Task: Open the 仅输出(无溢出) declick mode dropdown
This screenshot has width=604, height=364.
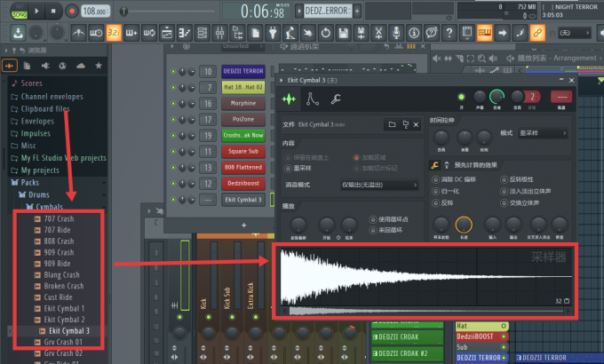Action: [x=379, y=185]
